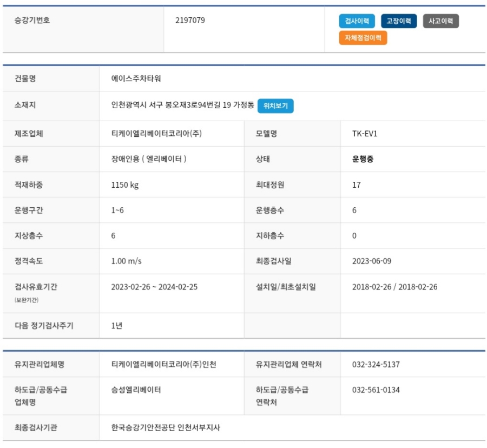
Task: Select model name TK-EV1
Action: tap(365, 134)
